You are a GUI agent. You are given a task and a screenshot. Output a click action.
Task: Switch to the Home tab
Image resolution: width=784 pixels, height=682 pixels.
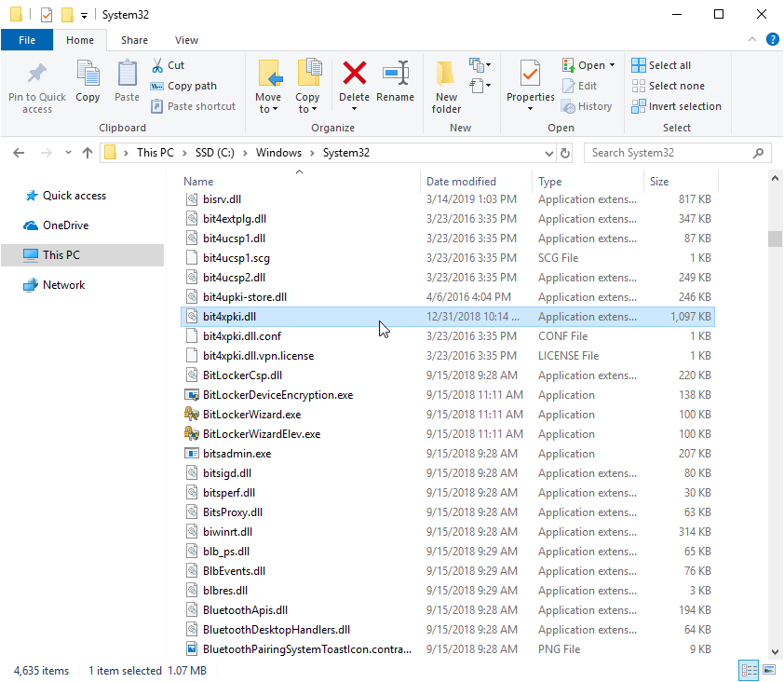[x=80, y=40]
